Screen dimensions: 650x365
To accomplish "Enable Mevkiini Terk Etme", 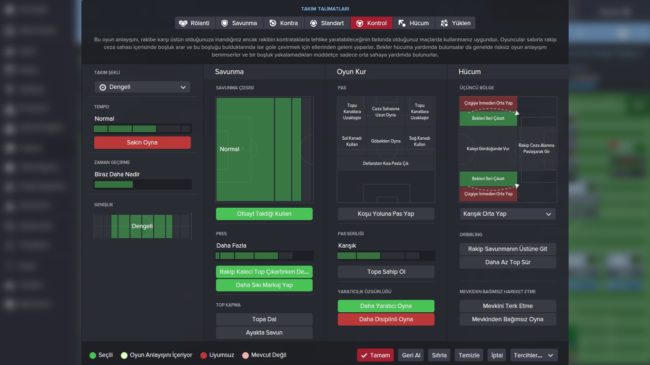I will click(507, 306).
